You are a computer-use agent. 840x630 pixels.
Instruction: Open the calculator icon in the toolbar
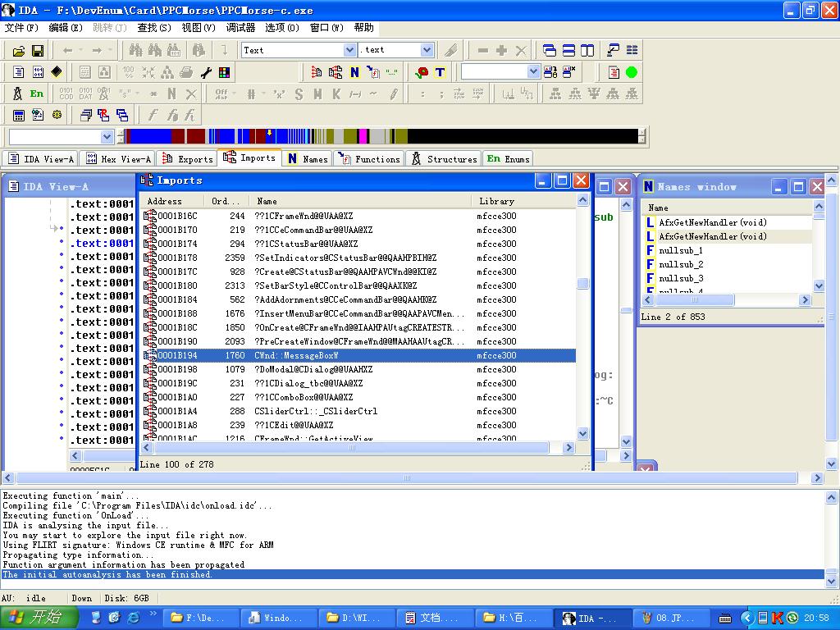point(19,115)
